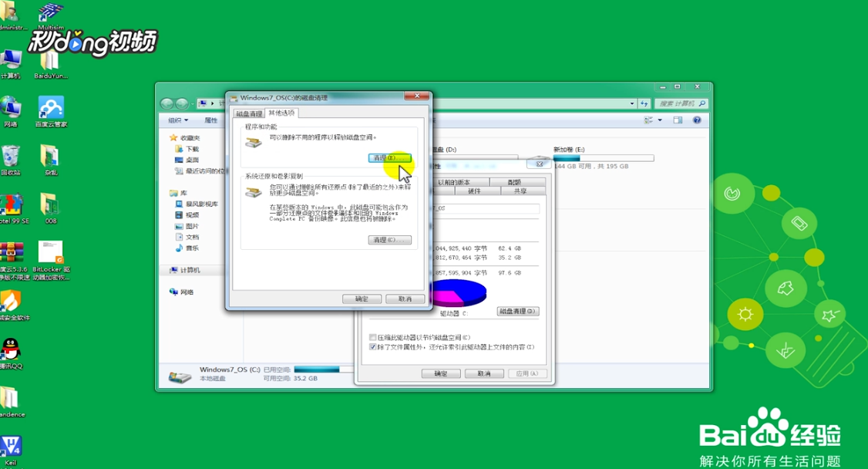Open the 组织 dropdown menu in Explorer
The height and width of the screenshot is (469, 868).
(178, 120)
